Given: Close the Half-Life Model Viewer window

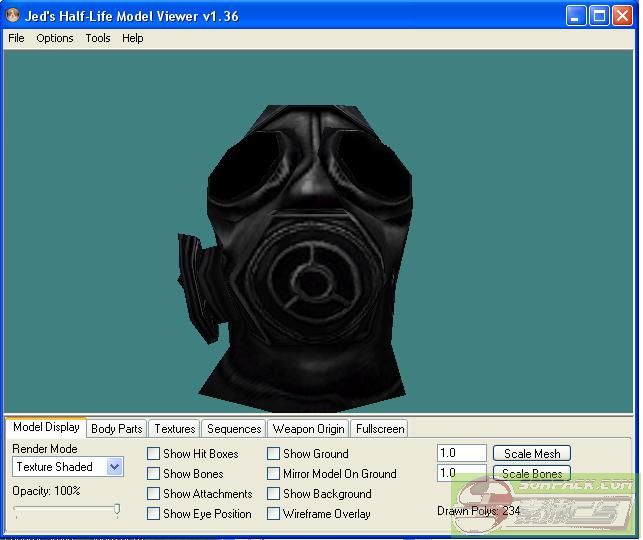Looking at the screenshot, I should (622, 15).
